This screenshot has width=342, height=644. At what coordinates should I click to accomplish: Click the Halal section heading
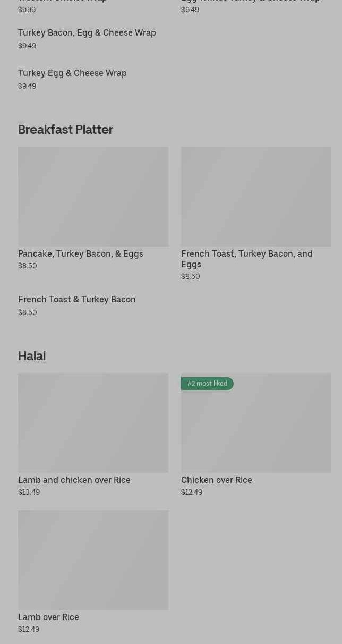click(x=32, y=356)
